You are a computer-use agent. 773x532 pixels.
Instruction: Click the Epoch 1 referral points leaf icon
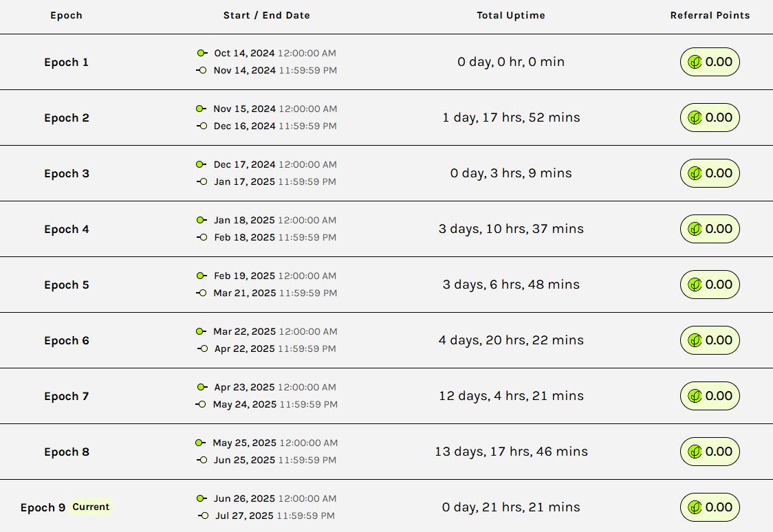pyautogui.click(x=695, y=62)
